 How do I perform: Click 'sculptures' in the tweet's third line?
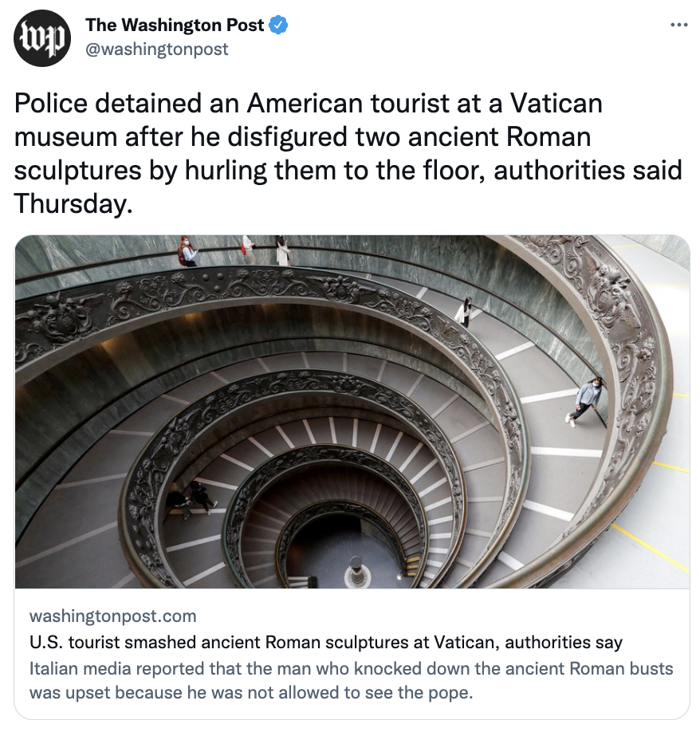click(77, 171)
